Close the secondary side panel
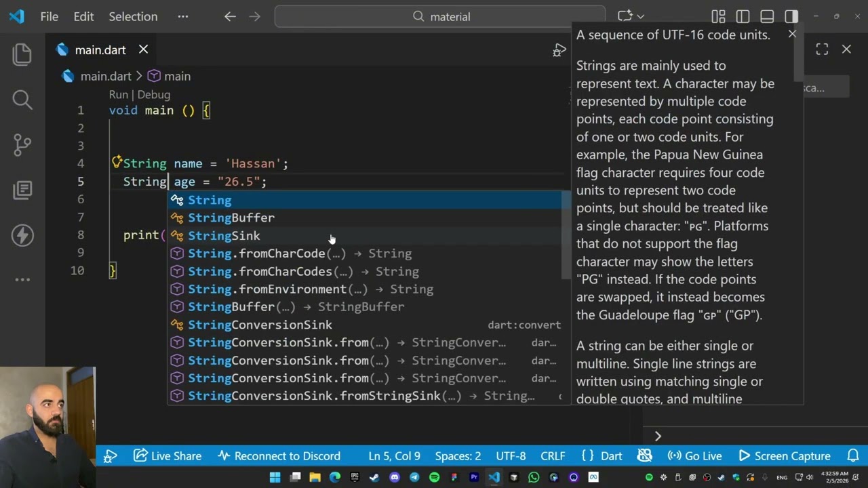This screenshot has width=868, height=488. [846, 49]
